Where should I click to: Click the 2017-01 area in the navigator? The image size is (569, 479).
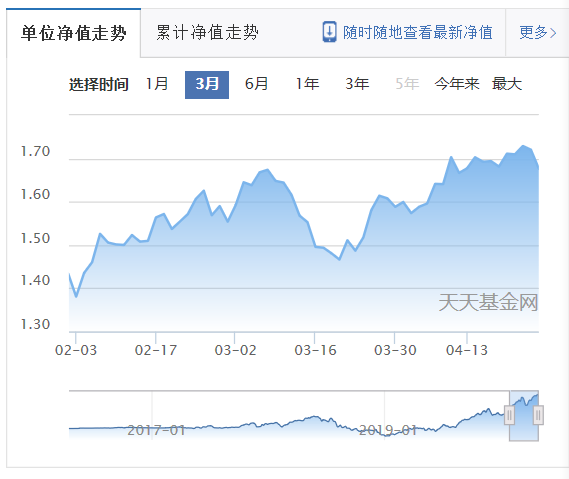156,430
